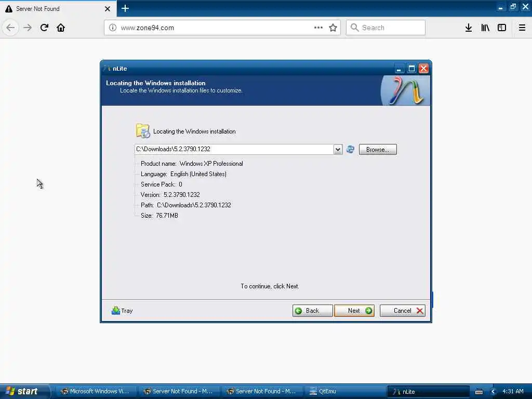The height and width of the screenshot is (399, 532).
Task: Click the nLite logo in header
Action: tap(406, 90)
